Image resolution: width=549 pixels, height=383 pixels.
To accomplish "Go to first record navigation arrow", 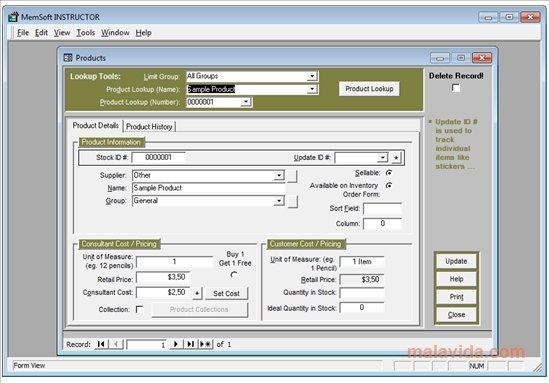I will (x=101, y=344).
